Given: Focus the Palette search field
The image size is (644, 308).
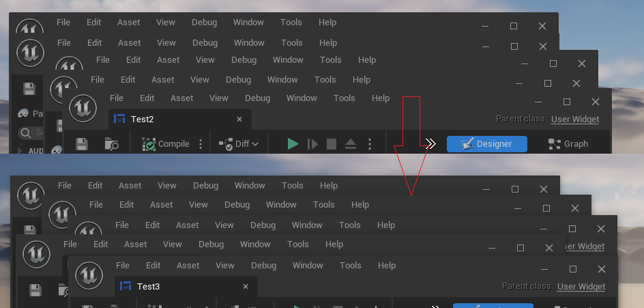Looking at the screenshot, I should (31, 132).
